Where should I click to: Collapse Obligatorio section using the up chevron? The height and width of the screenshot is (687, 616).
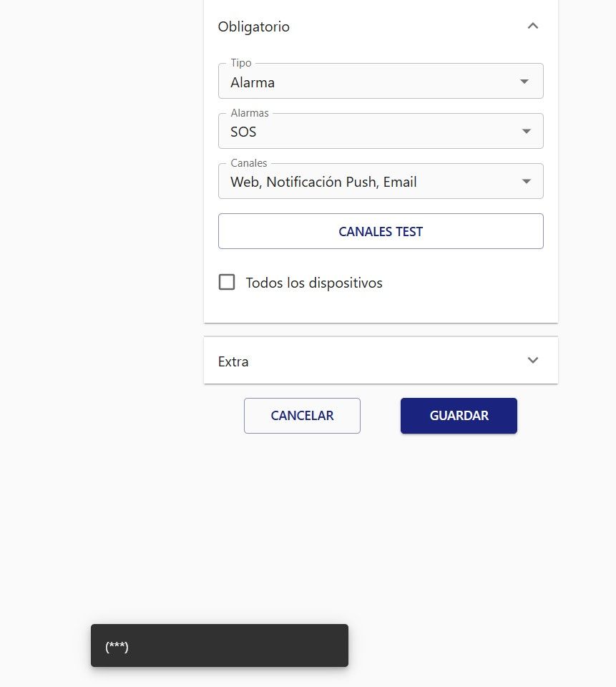(532, 26)
